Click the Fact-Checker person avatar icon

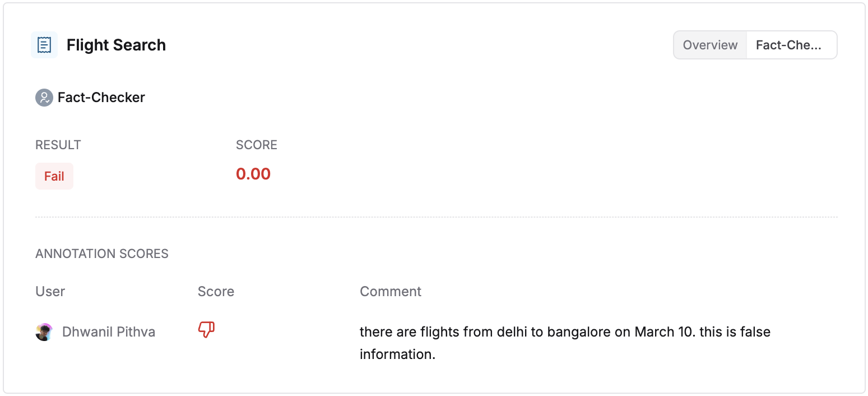coord(44,98)
